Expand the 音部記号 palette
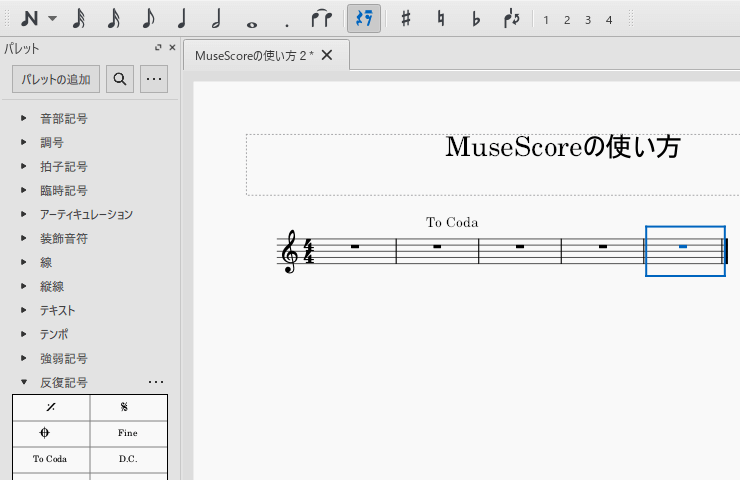This screenshot has height=480, width=740. [x=24, y=118]
